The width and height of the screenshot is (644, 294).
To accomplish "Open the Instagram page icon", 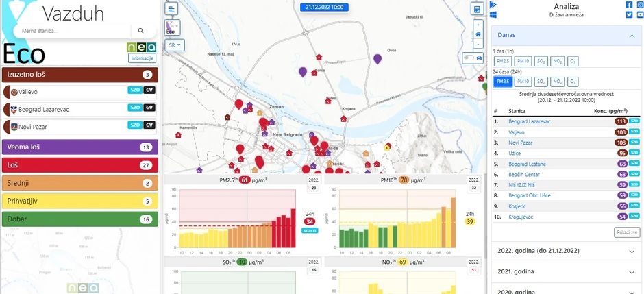I will pos(640,5).
